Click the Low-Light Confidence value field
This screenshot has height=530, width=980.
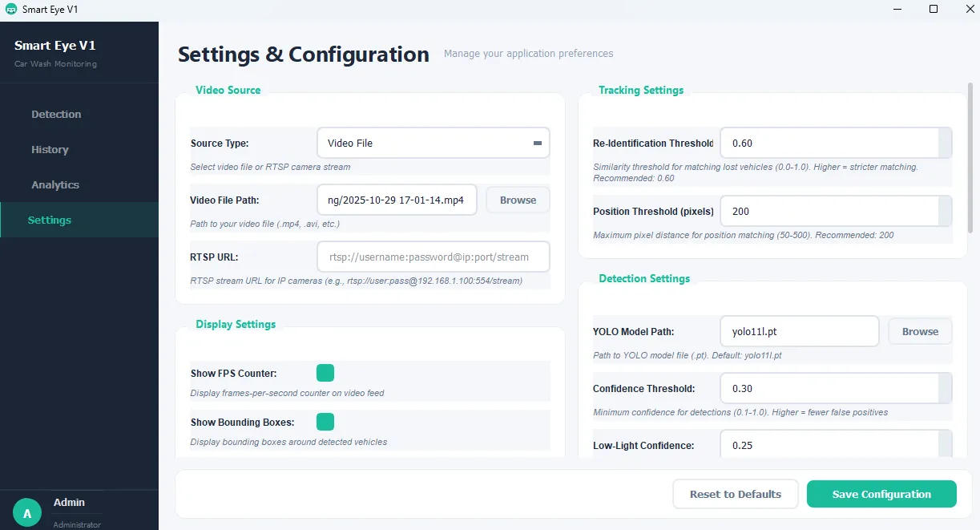[829, 444]
